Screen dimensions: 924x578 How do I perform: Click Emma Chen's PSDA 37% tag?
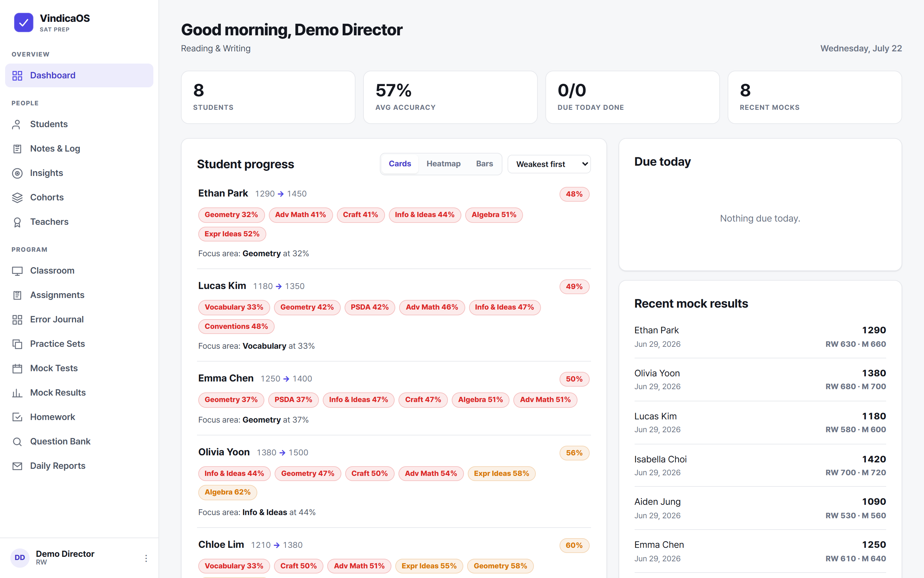click(293, 400)
